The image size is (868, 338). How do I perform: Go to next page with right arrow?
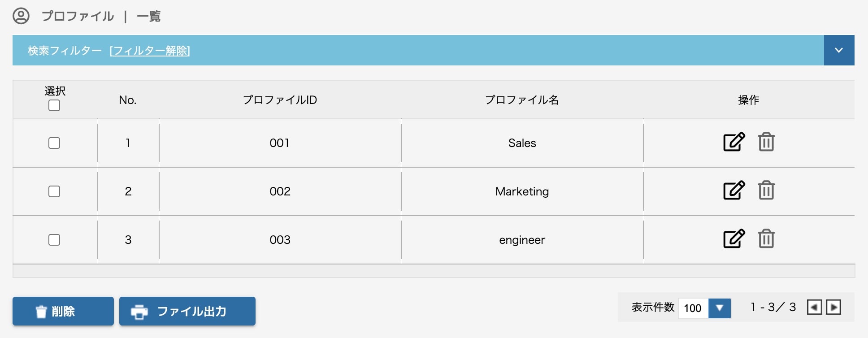pos(833,308)
